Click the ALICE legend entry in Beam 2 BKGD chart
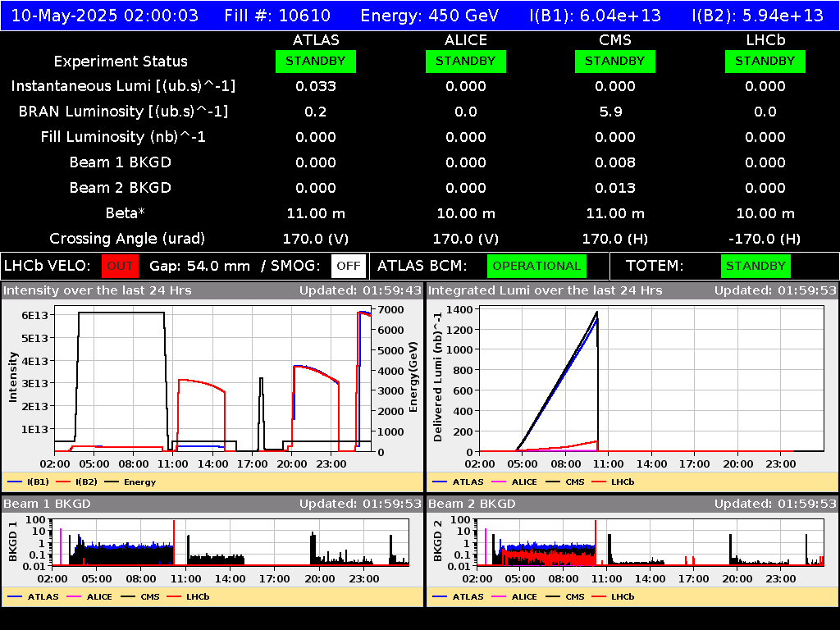Screen dimensions: 840x630 point(514,597)
